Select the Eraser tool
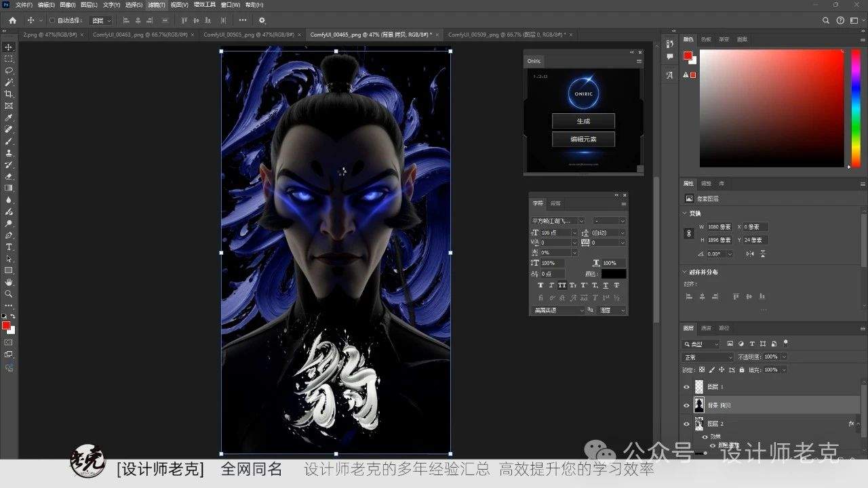868x488 pixels. (9, 176)
